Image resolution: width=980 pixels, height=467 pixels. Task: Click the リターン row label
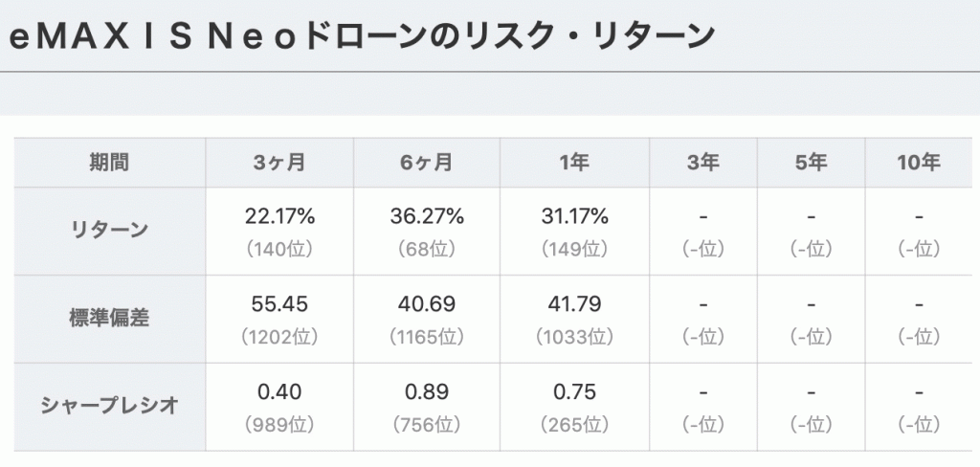tap(109, 230)
